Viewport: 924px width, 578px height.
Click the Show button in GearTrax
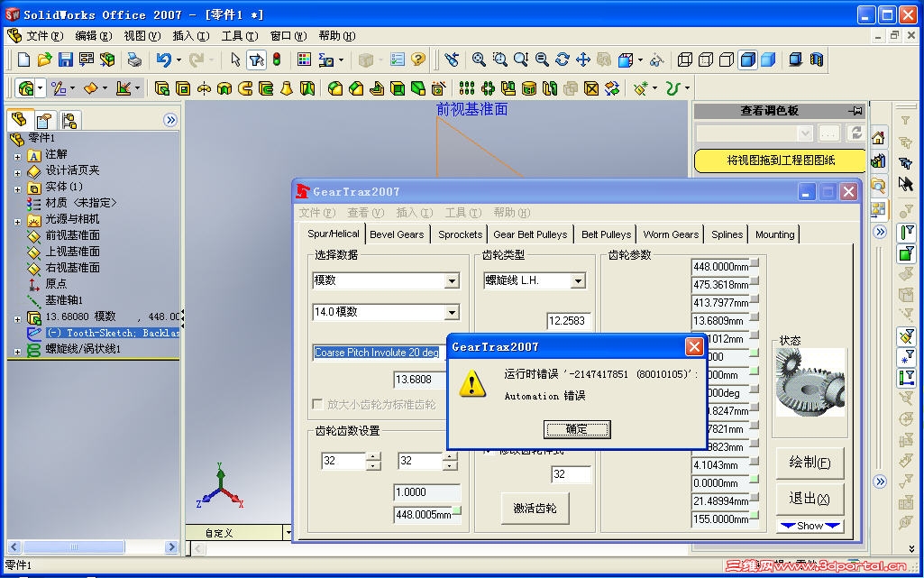(x=810, y=526)
